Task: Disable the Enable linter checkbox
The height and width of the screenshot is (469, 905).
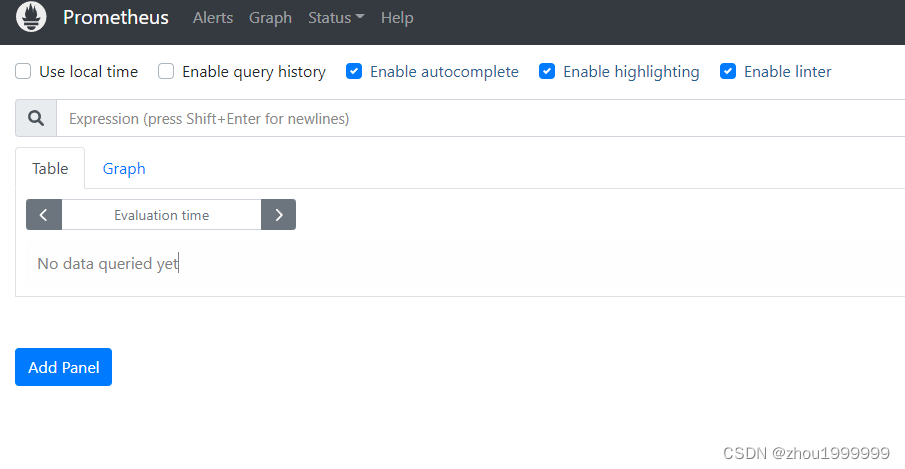Action: (x=728, y=72)
